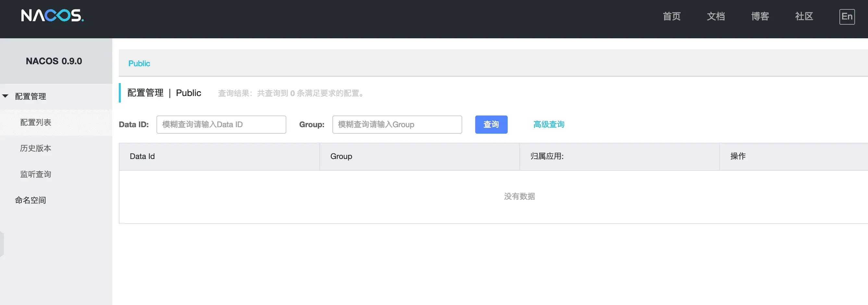Open the 高级查询 advanced search link
868x305 pixels.
[549, 125]
